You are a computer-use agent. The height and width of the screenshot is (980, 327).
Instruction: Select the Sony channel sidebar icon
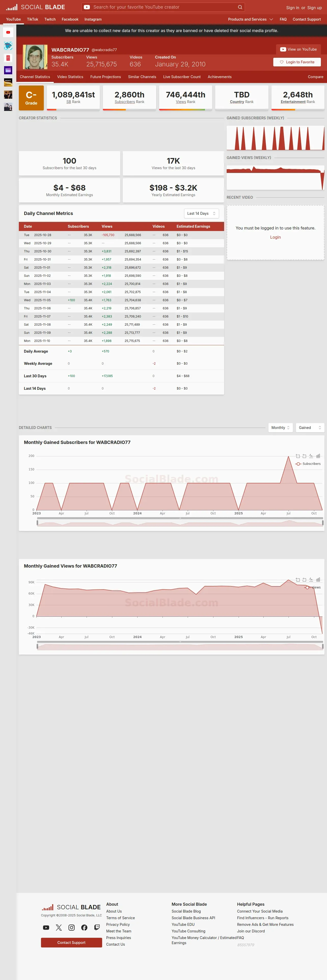point(8,82)
